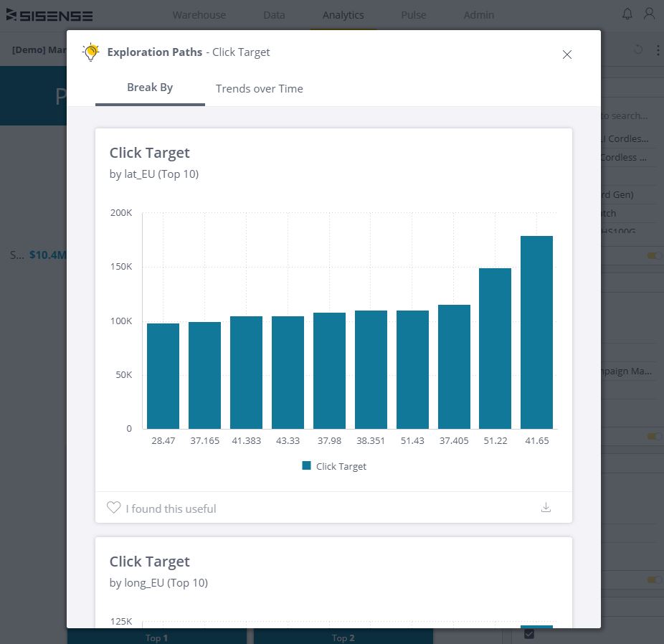Go to the Analytics section
The height and width of the screenshot is (644, 664).
point(343,15)
